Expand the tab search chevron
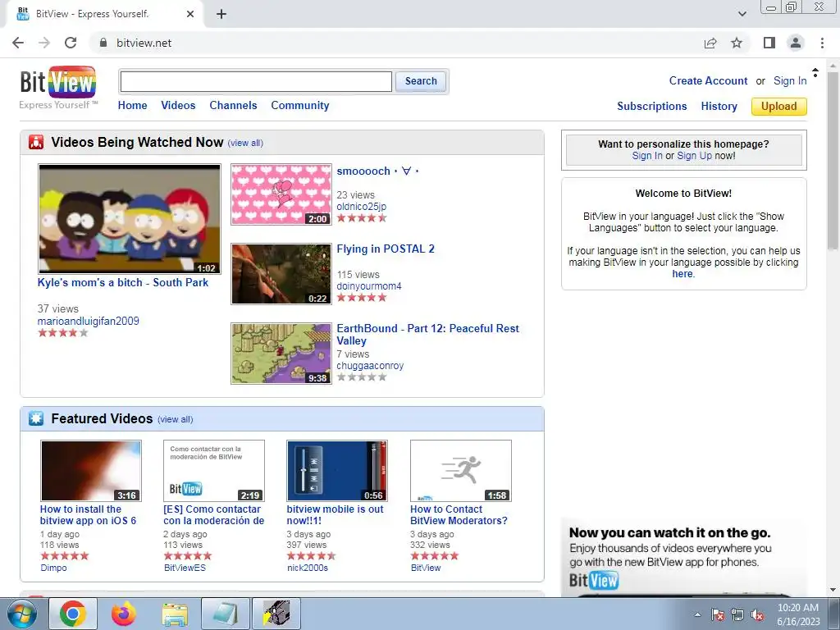The height and width of the screenshot is (630, 840). (x=742, y=14)
